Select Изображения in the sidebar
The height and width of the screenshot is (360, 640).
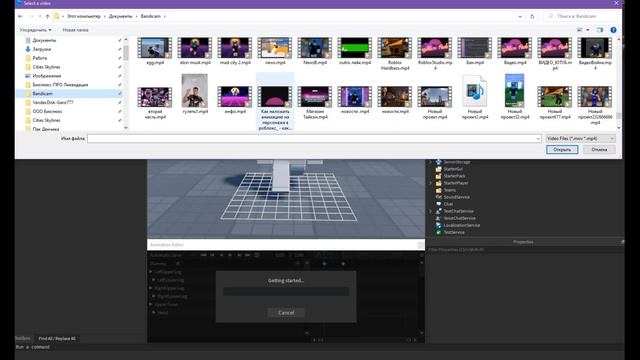[47, 76]
